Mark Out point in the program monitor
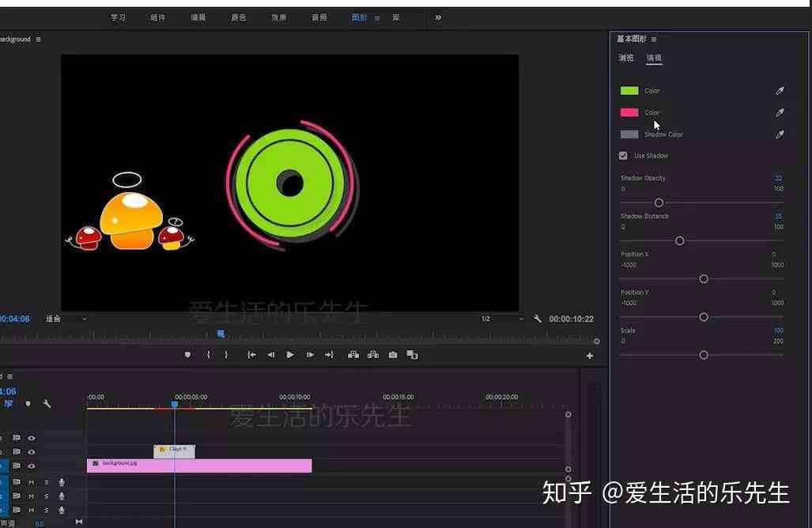This screenshot has height=528, width=812. coord(226,355)
